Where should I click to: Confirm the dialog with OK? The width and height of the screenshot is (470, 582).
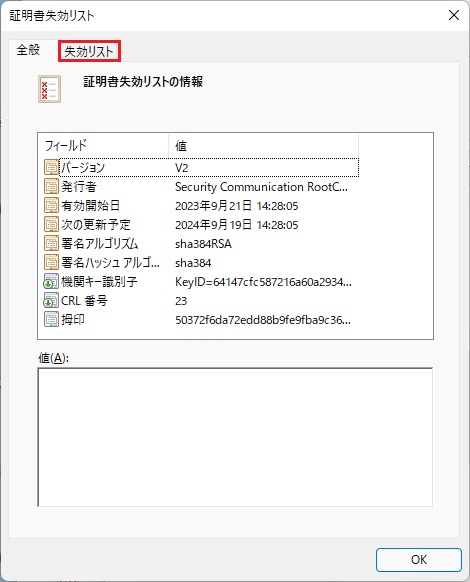(419, 559)
